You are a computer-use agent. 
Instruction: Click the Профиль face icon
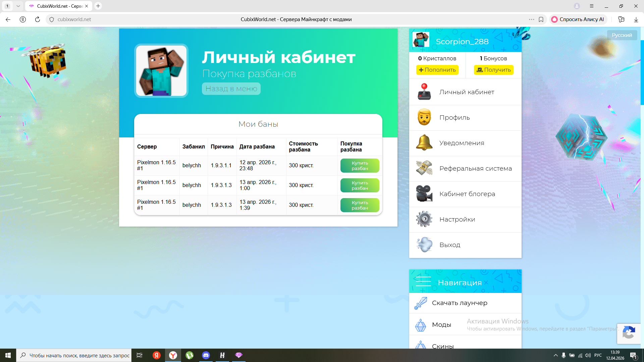424,117
